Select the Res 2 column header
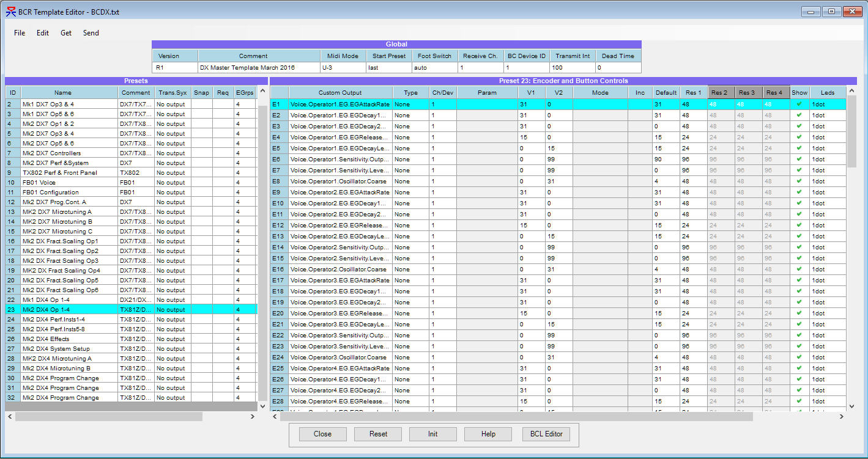Screen dimensions: 868x459 721,92
